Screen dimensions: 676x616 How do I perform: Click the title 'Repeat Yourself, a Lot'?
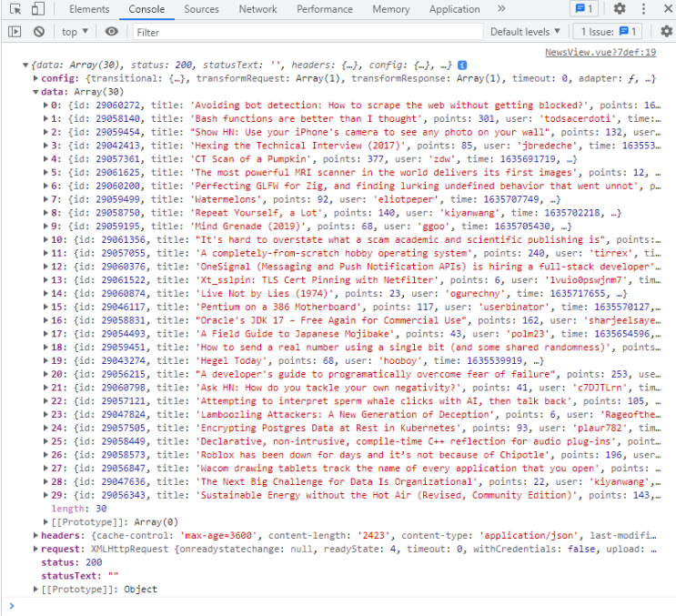[256, 213]
